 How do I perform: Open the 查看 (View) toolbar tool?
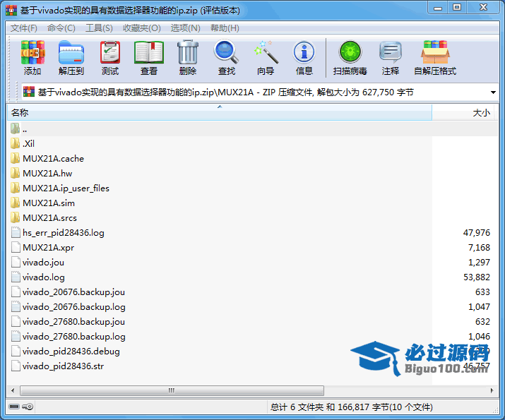point(149,58)
